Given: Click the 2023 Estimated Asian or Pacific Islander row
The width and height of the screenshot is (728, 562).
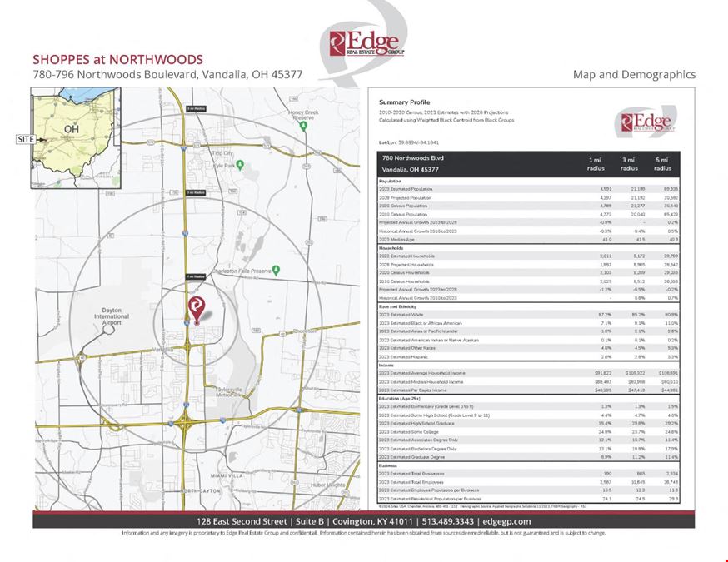Looking at the screenshot, I should click(x=529, y=331).
